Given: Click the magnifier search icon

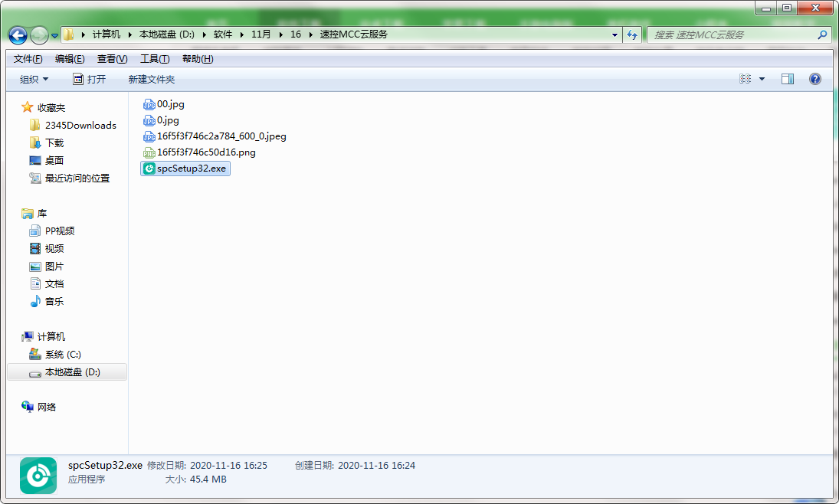Looking at the screenshot, I should coord(822,34).
